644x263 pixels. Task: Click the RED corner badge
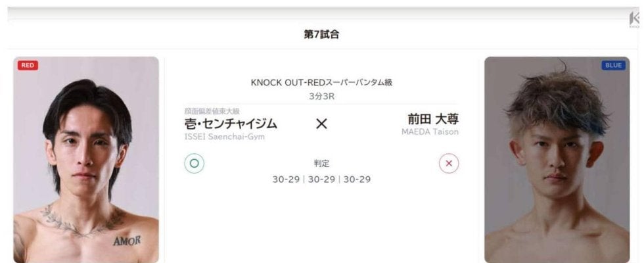click(x=28, y=65)
